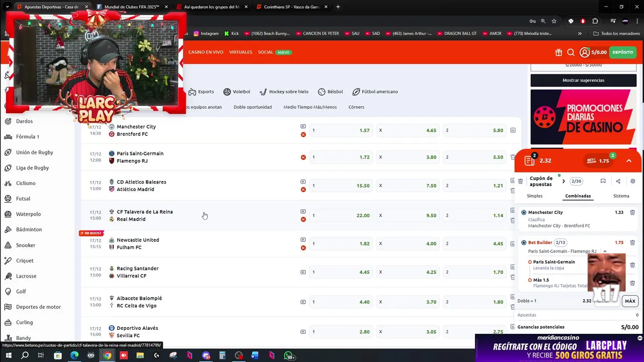Select Real Madrid win odds 1.14

(x=474, y=216)
